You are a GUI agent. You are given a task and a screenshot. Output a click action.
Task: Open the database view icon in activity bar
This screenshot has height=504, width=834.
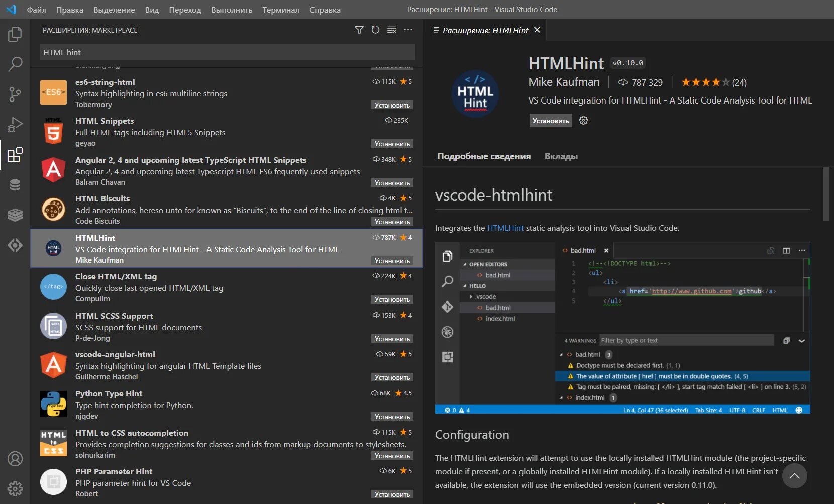15,185
